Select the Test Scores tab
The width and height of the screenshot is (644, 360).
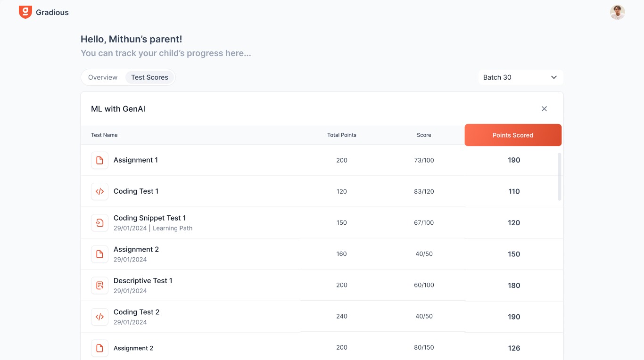point(149,77)
